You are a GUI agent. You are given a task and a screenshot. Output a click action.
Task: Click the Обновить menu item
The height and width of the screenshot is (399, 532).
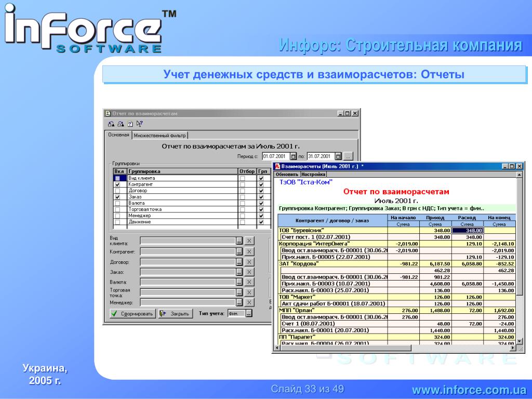[x=287, y=175]
